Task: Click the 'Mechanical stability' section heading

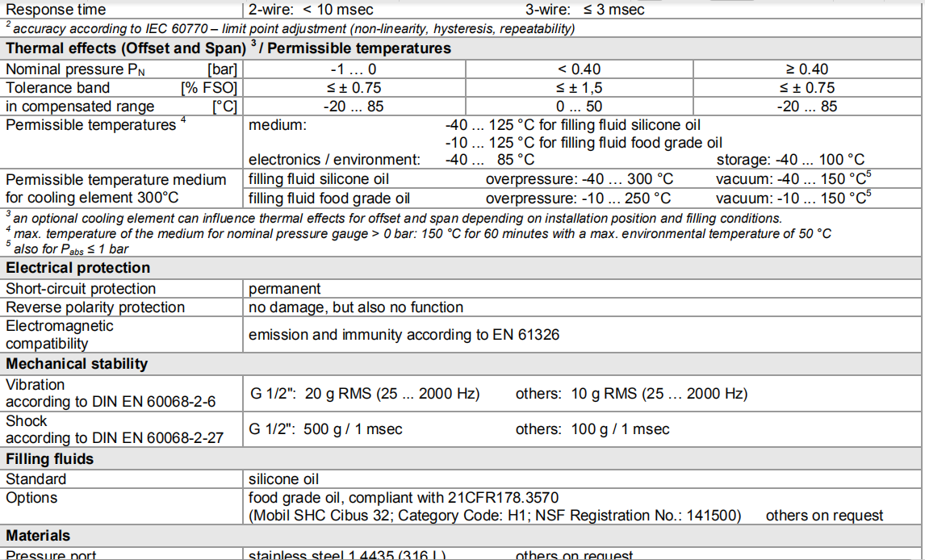Action: click(77, 364)
